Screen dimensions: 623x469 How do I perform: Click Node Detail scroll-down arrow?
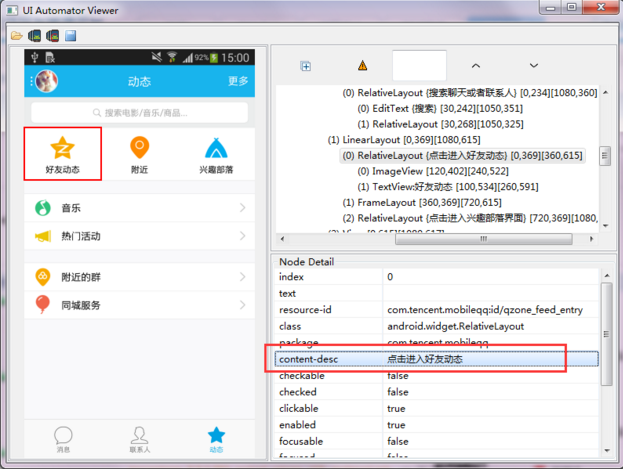coord(607,450)
